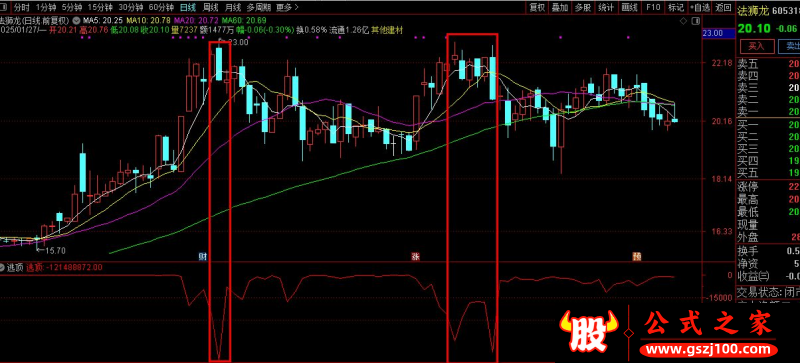The width and height of the screenshot is (800, 363).
Task: Select the 60分钟 period tab
Action: (x=161, y=7)
